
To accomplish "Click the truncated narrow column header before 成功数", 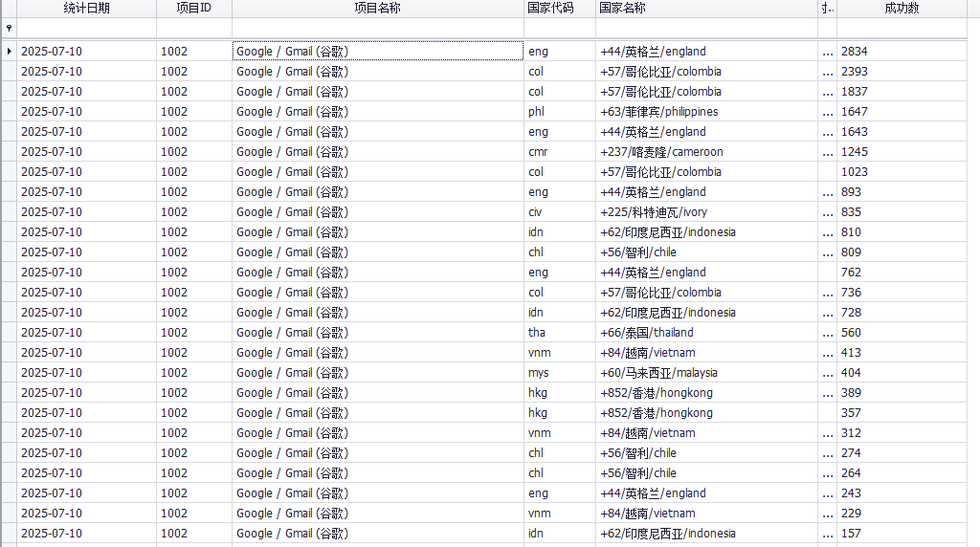I will pos(828,8).
